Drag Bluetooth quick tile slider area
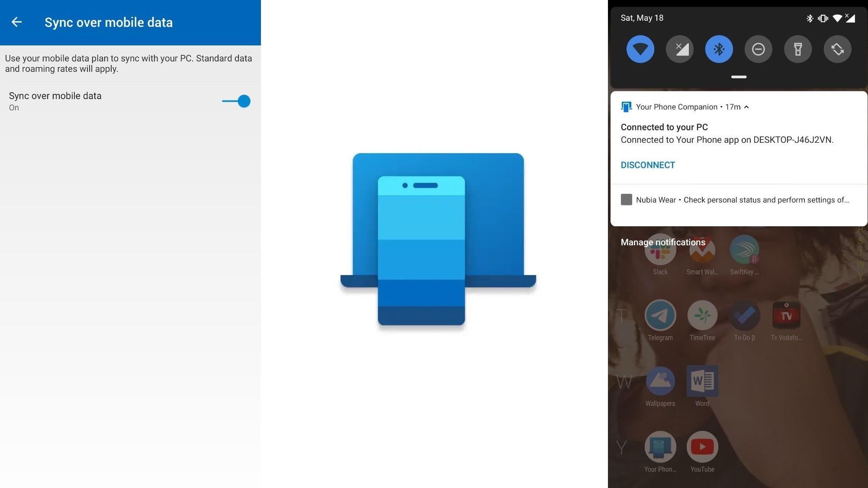868x488 pixels. [718, 49]
